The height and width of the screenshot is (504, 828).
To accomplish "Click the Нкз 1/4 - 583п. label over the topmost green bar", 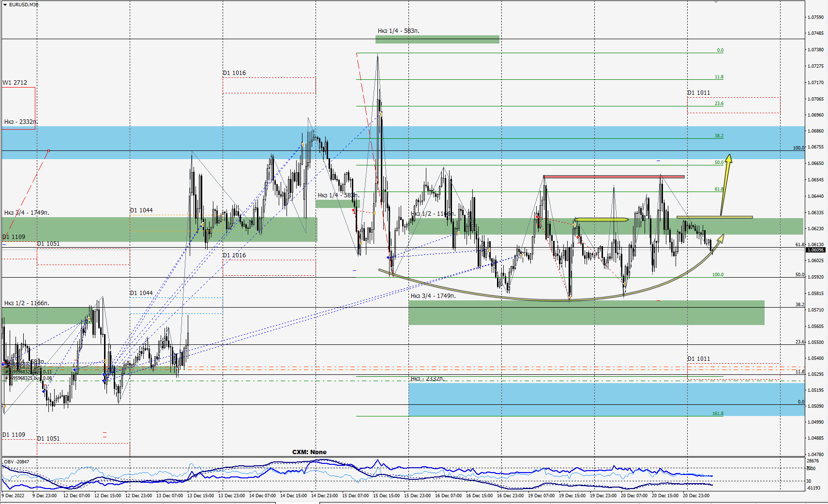I will pos(399,31).
